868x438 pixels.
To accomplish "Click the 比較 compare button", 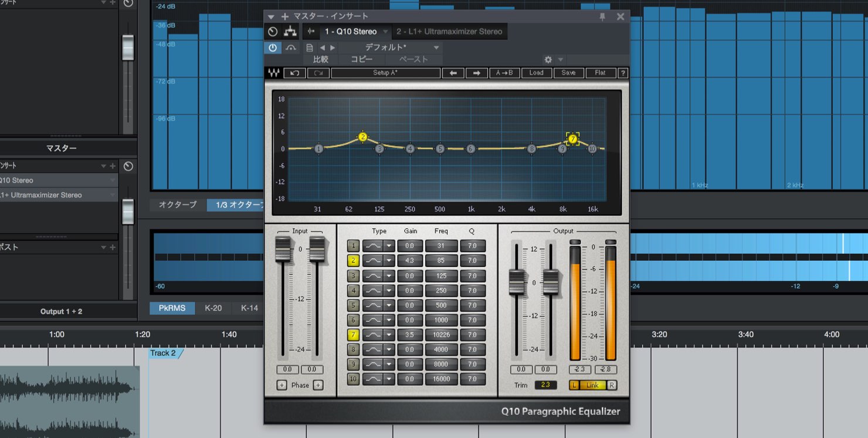I will coord(321,59).
